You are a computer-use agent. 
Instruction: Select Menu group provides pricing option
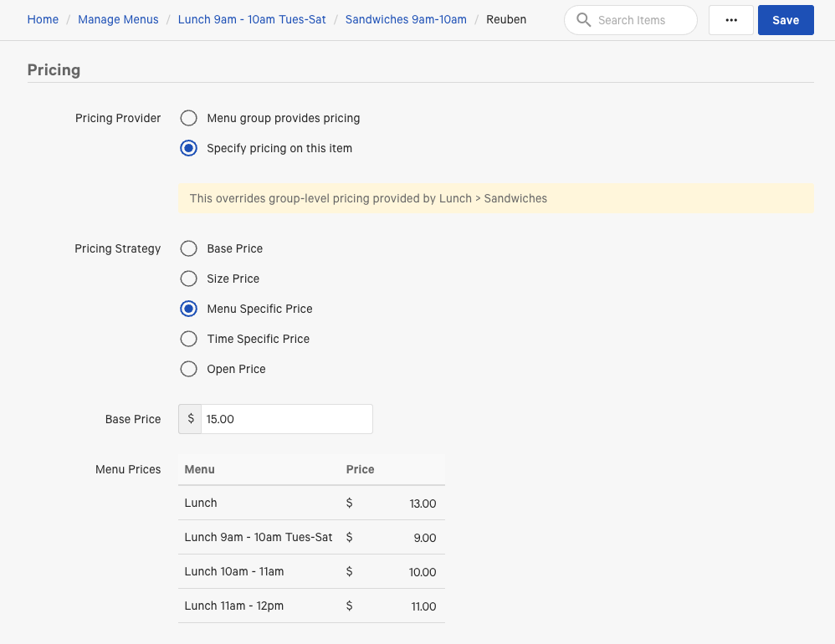tap(189, 118)
